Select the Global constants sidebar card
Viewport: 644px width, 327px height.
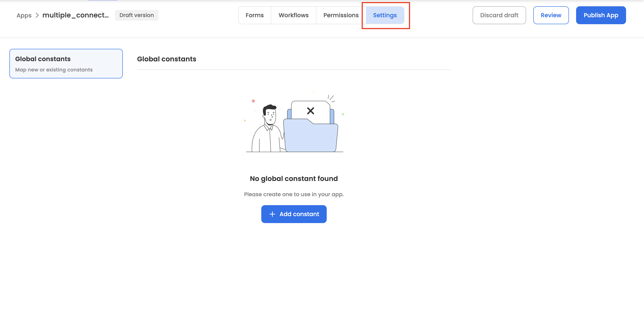point(66,63)
